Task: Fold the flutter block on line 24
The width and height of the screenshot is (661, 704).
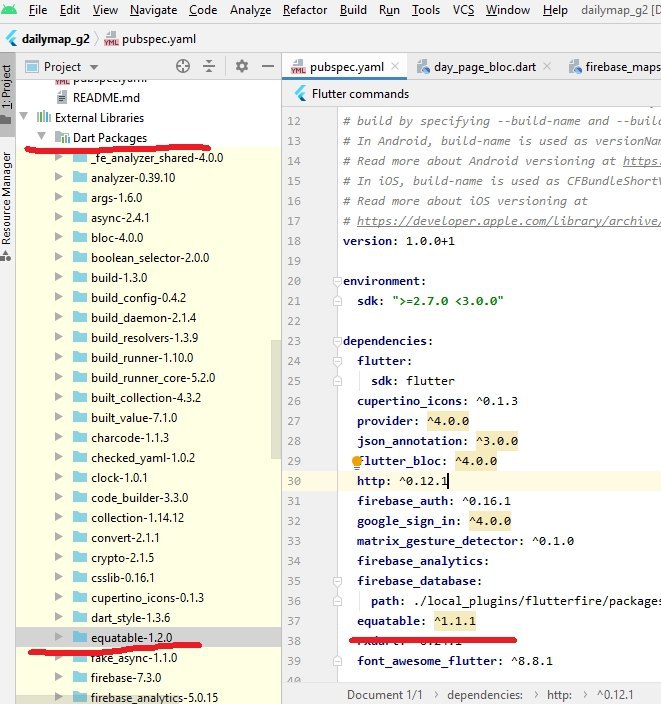Action: 337,361
